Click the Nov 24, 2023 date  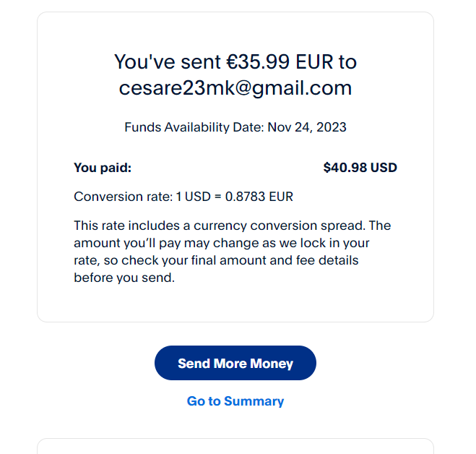point(307,127)
